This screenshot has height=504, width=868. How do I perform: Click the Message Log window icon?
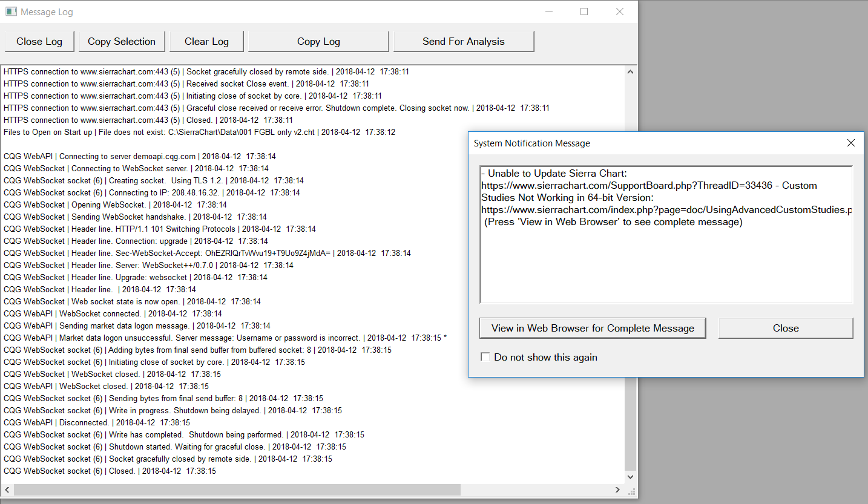pyautogui.click(x=11, y=11)
